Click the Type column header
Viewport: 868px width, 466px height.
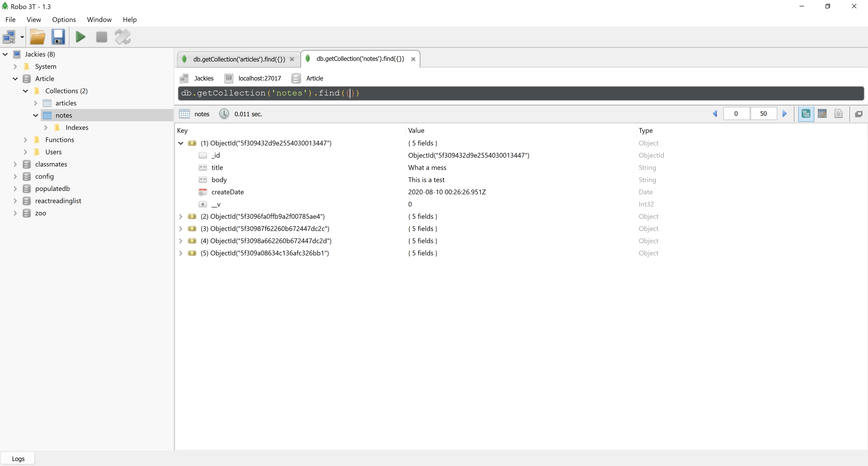646,131
